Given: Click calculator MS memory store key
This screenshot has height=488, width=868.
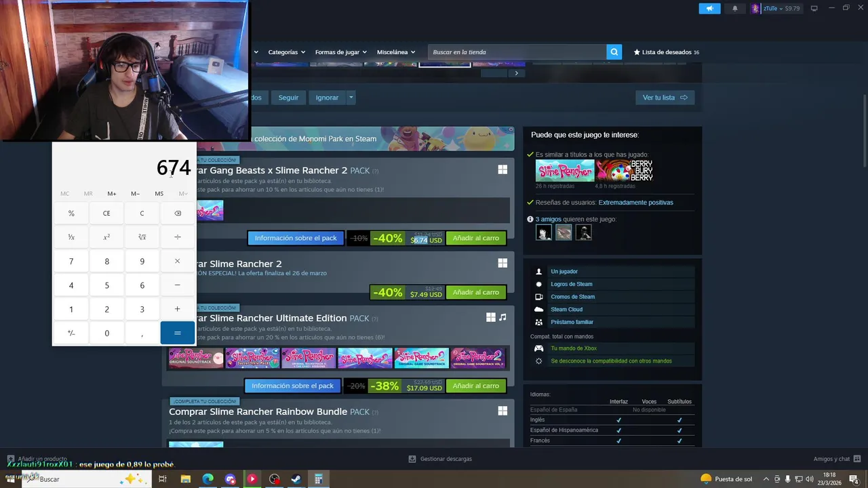Looking at the screenshot, I should (x=159, y=194).
